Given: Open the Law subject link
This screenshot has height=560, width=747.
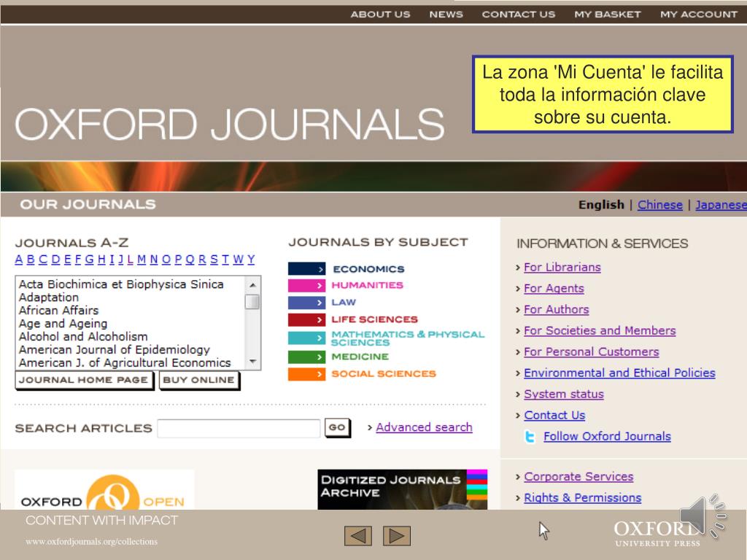Looking at the screenshot, I should coord(344,303).
